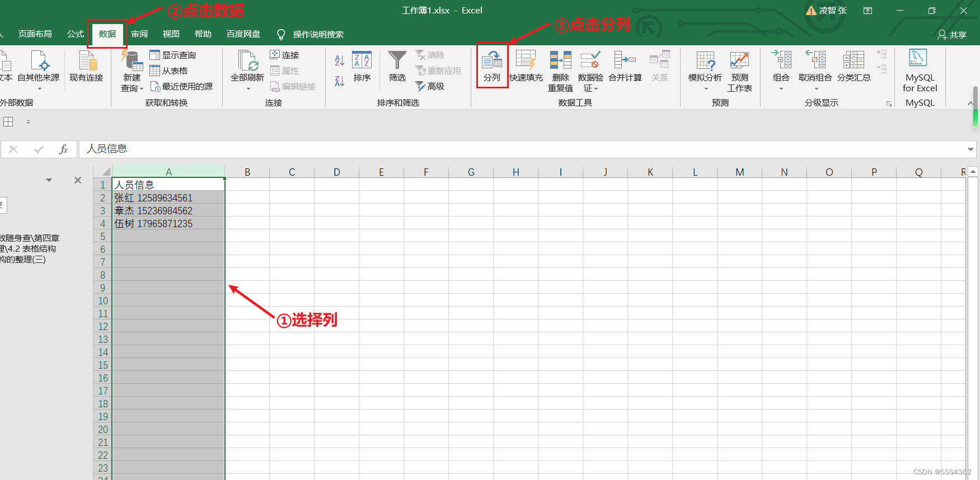Expand the 自其他来源 dropdown arrow
This screenshot has width=980, height=480.
(x=39, y=89)
